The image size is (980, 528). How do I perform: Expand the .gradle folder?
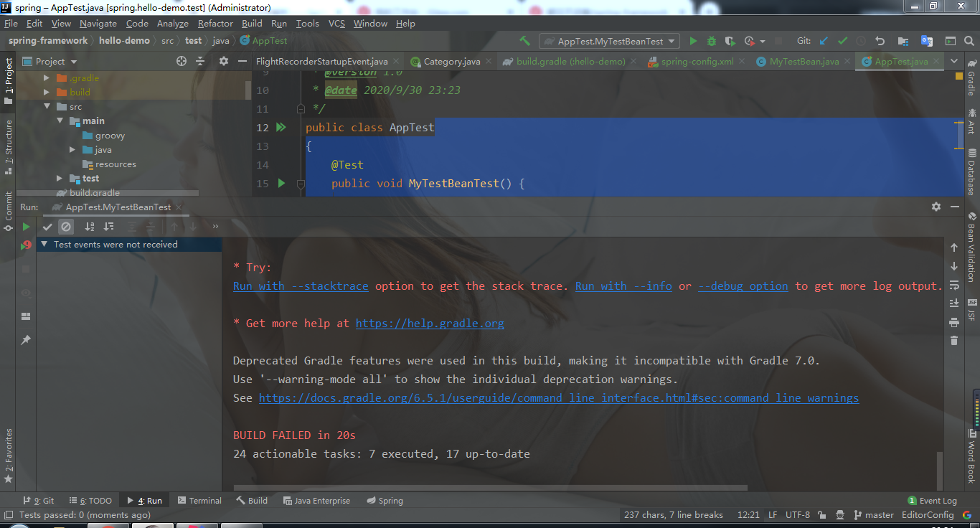[47, 77]
